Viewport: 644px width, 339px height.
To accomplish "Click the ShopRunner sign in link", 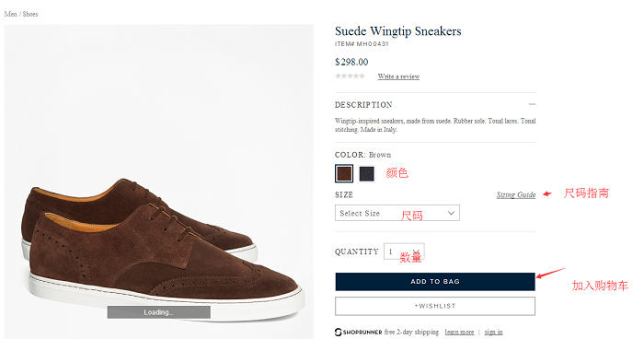I will point(493,332).
